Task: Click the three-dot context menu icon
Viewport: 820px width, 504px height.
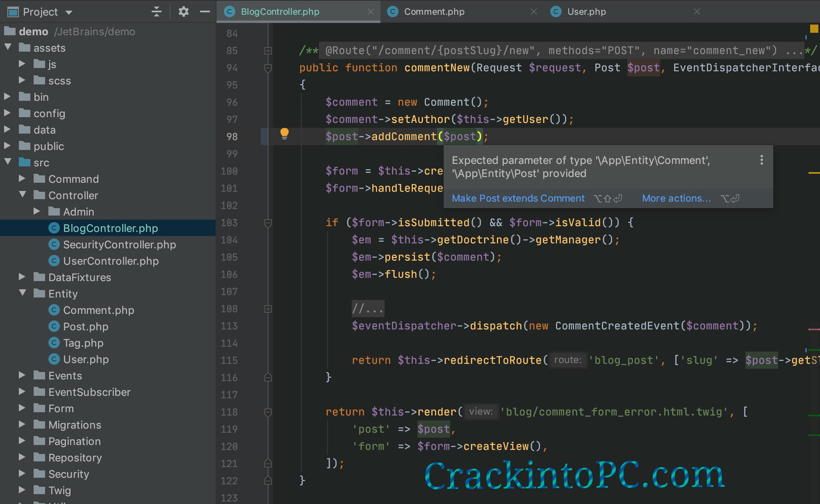Action: coord(761,160)
